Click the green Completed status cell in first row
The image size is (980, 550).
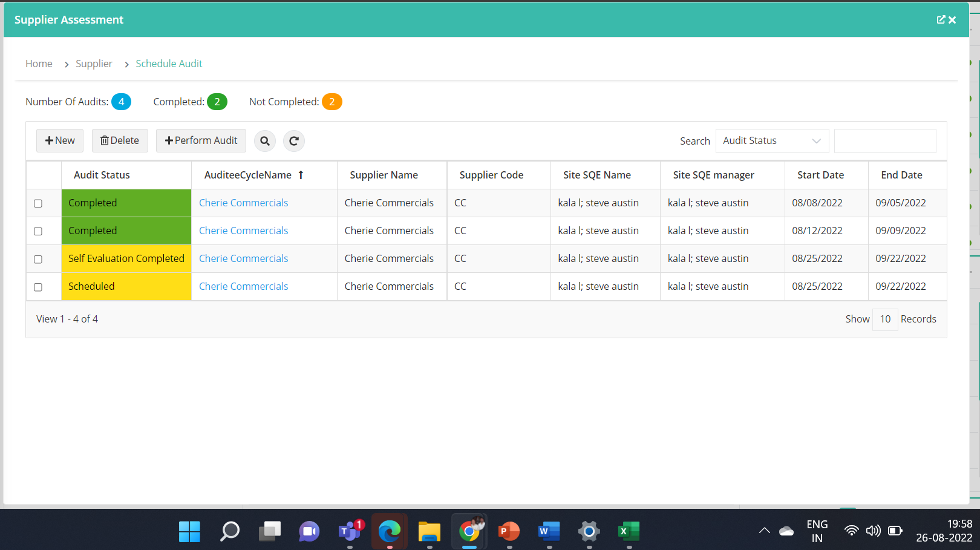[126, 203]
